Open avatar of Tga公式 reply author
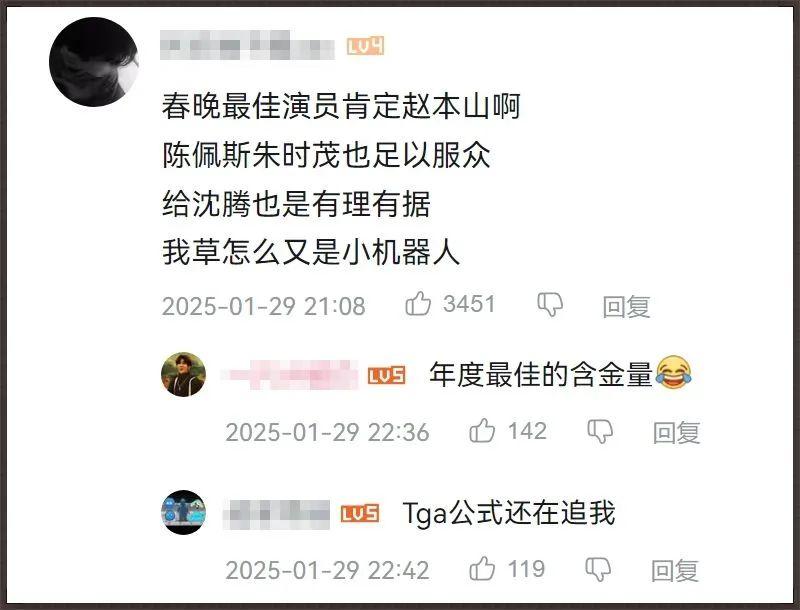800x610 pixels. pos(184,512)
